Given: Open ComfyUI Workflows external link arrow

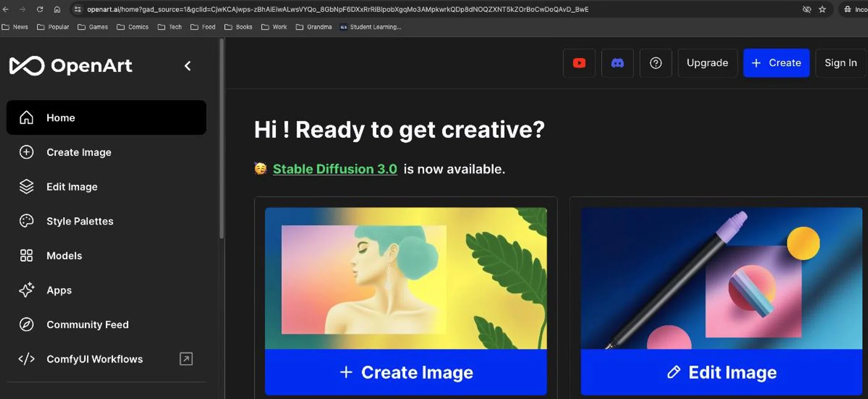Looking at the screenshot, I should coord(186,359).
